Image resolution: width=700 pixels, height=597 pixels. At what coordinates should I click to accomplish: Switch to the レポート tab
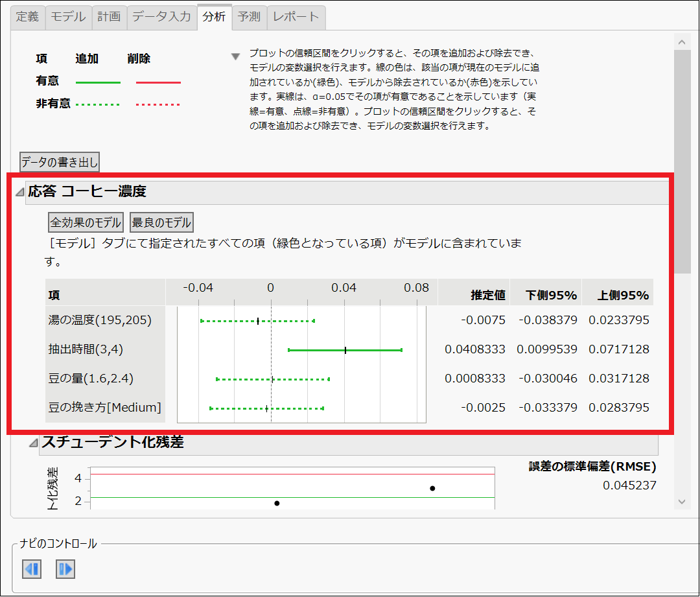point(296,18)
